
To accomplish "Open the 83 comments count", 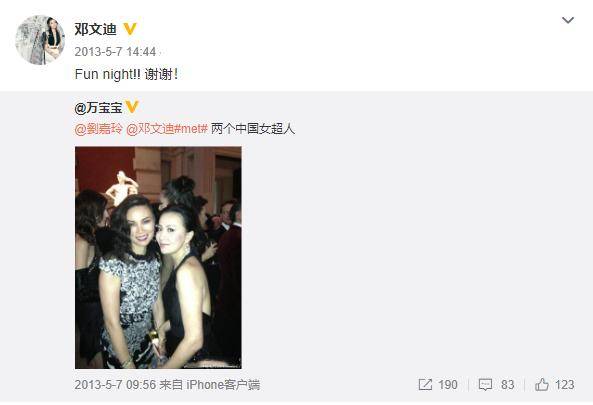I will point(508,385).
